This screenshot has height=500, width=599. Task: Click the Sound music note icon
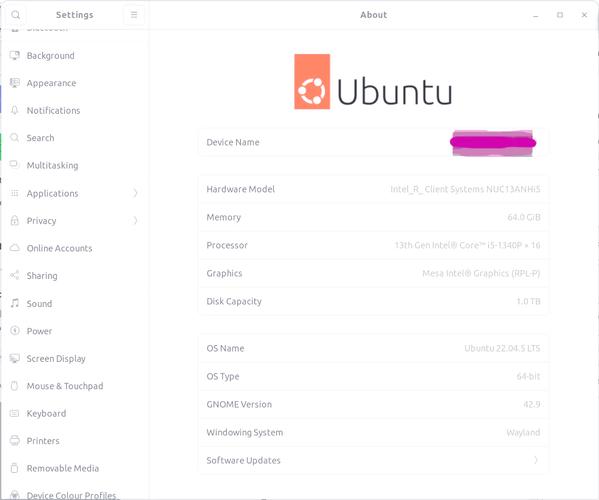coord(15,303)
